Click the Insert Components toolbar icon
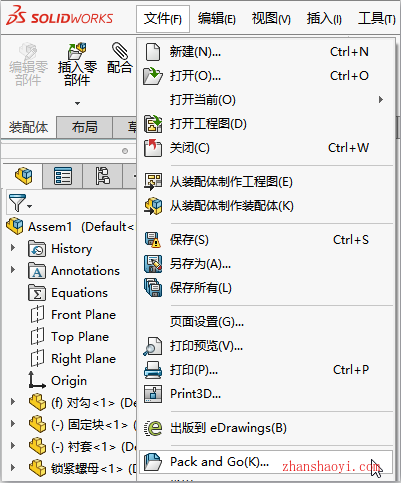401x483 pixels. 77,50
